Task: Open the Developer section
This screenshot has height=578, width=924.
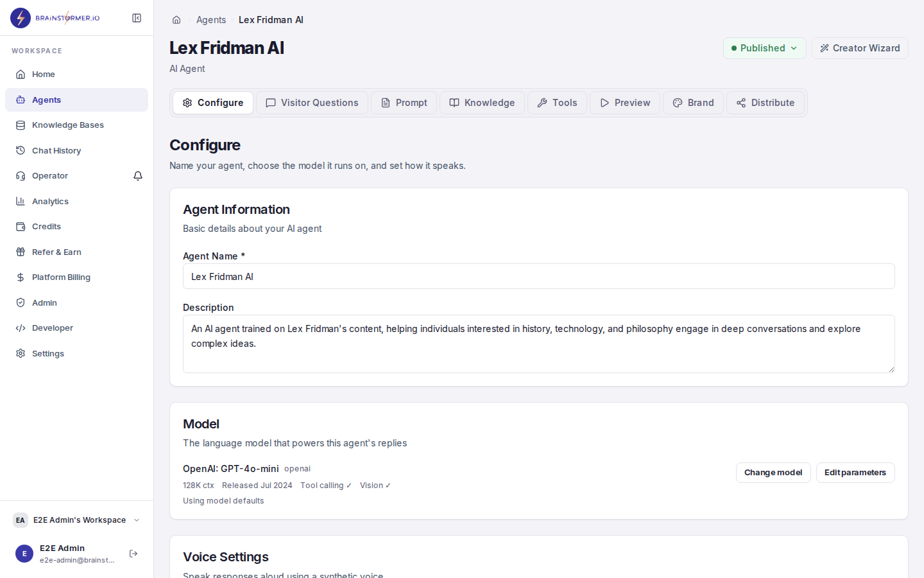Action: [76, 328]
